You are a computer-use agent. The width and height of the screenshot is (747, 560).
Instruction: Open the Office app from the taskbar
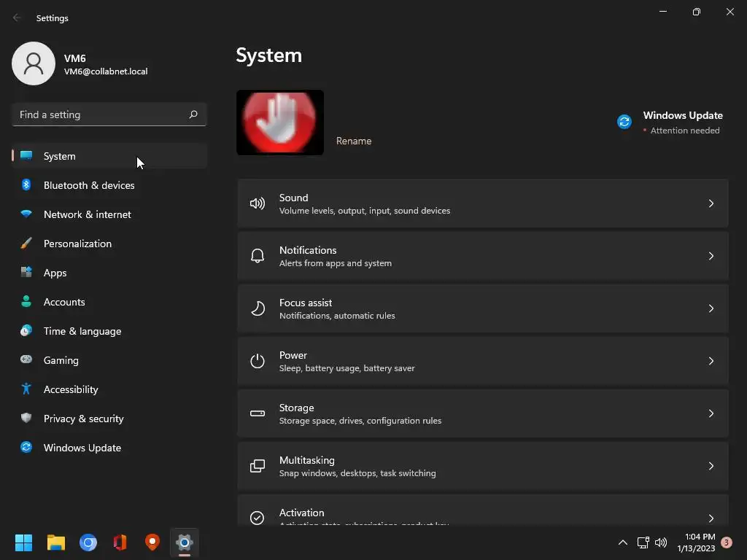pyautogui.click(x=120, y=542)
